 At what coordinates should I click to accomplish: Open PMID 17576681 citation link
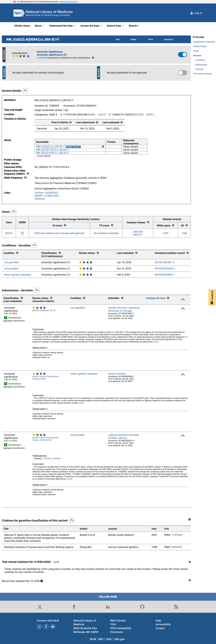pos(177,535)
